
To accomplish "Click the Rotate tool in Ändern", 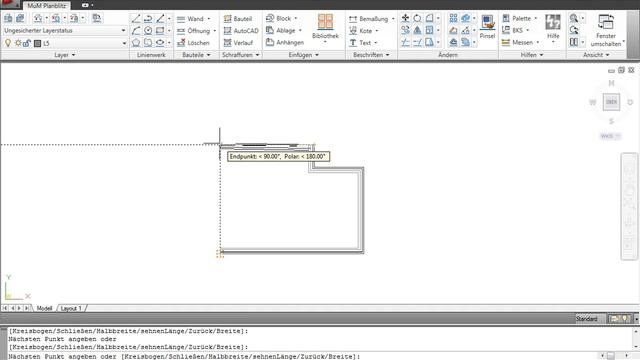I will click(417, 18).
